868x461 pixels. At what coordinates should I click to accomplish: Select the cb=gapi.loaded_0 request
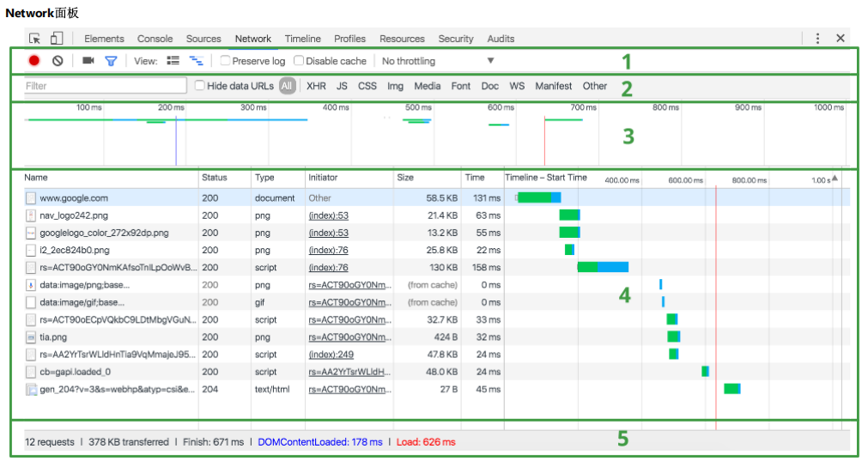[x=437, y=372]
